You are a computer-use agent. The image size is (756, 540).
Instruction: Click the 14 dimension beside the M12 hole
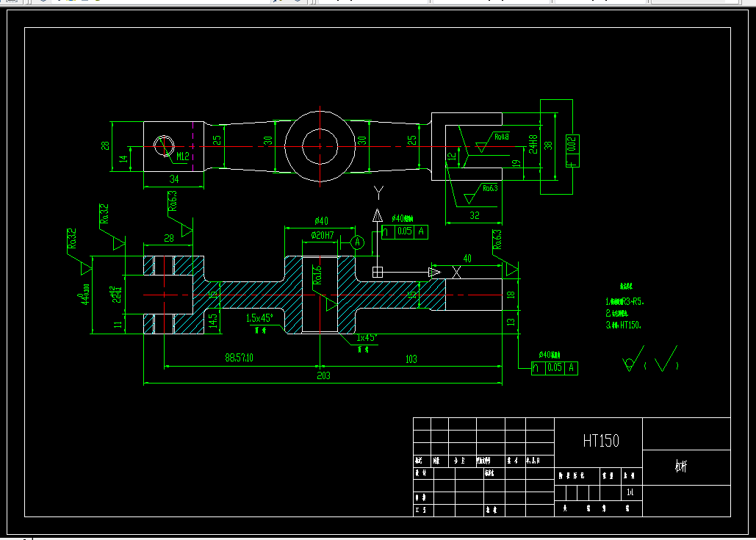coord(123,159)
